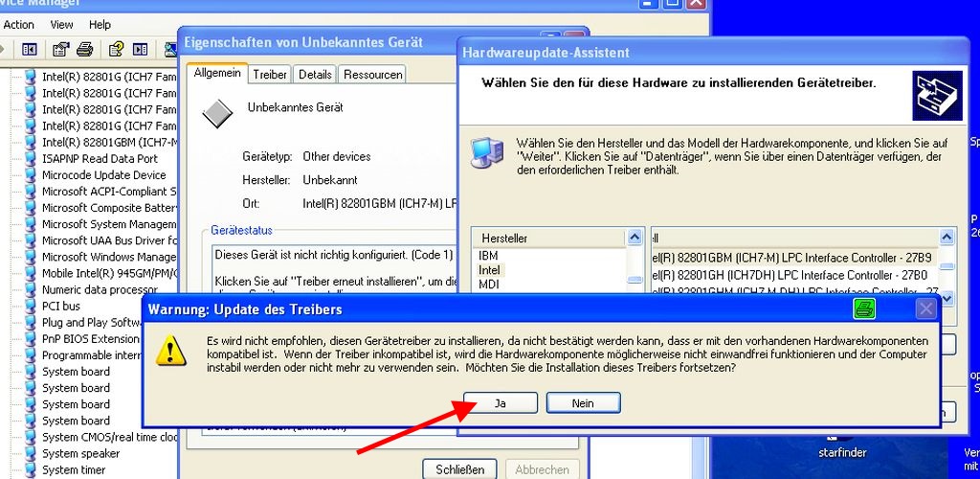The height and width of the screenshot is (479, 980).
Task: Click the icon beside Plug and Play Software
Action: click(30, 322)
